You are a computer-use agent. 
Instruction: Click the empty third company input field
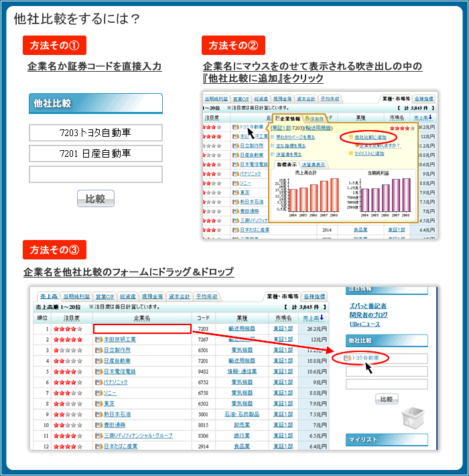(x=96, y=174)
